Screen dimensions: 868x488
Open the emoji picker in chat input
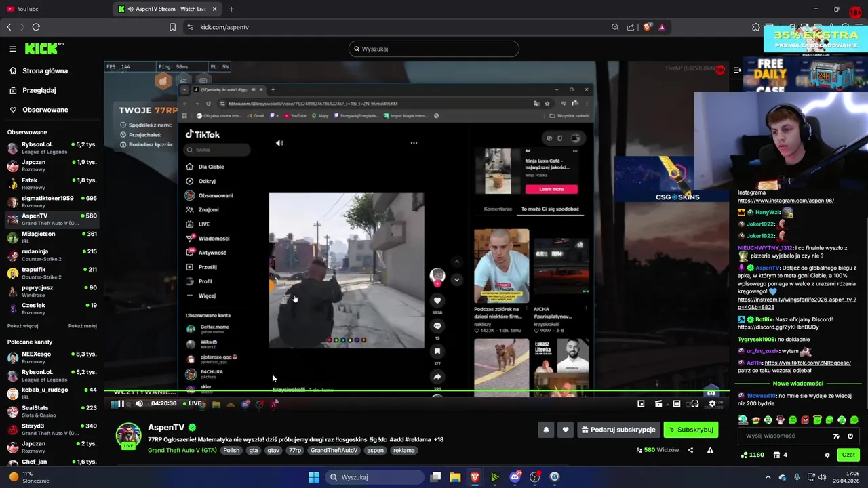pyautogui.click(x=850, y=436)
